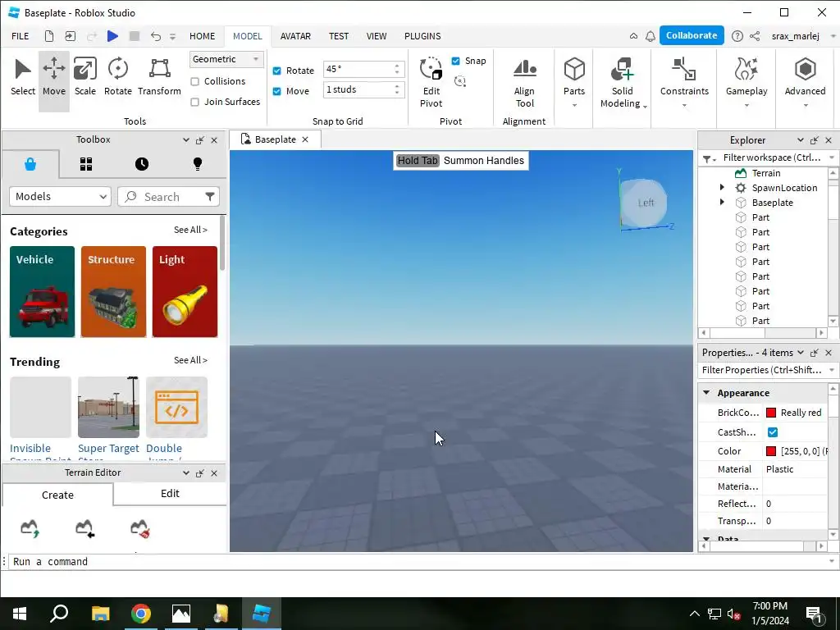Click the Collaborate button
This screenshot has height=630, width=840.
(692, 35)
